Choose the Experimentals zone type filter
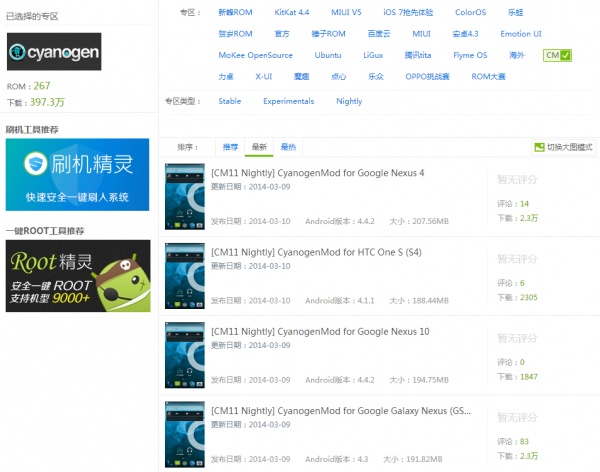600x472 pixels. pyautogui.click(x=288, y=101)
